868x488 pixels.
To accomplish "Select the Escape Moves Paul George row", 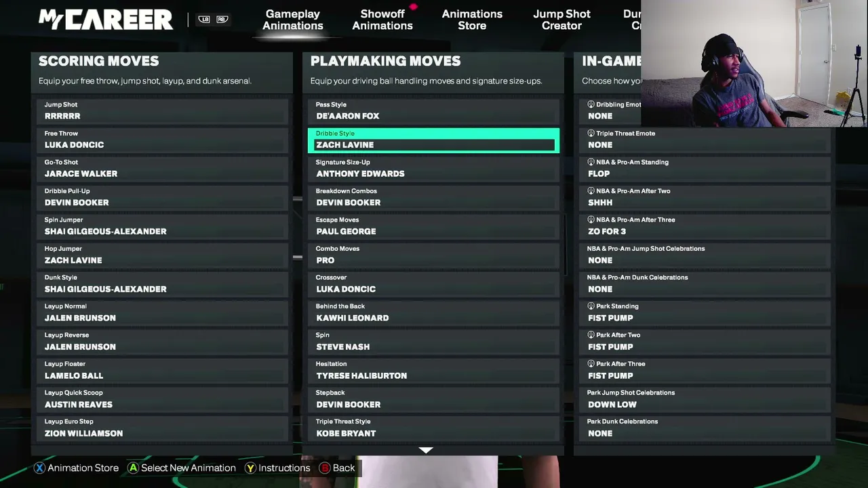I will tap(433, 226).
